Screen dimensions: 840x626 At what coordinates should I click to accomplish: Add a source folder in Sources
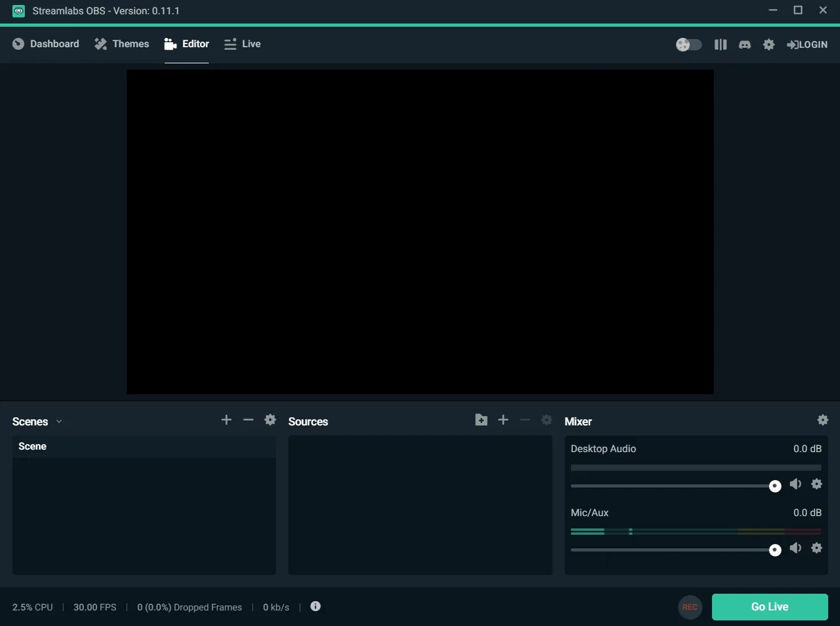tap(481, 420)
